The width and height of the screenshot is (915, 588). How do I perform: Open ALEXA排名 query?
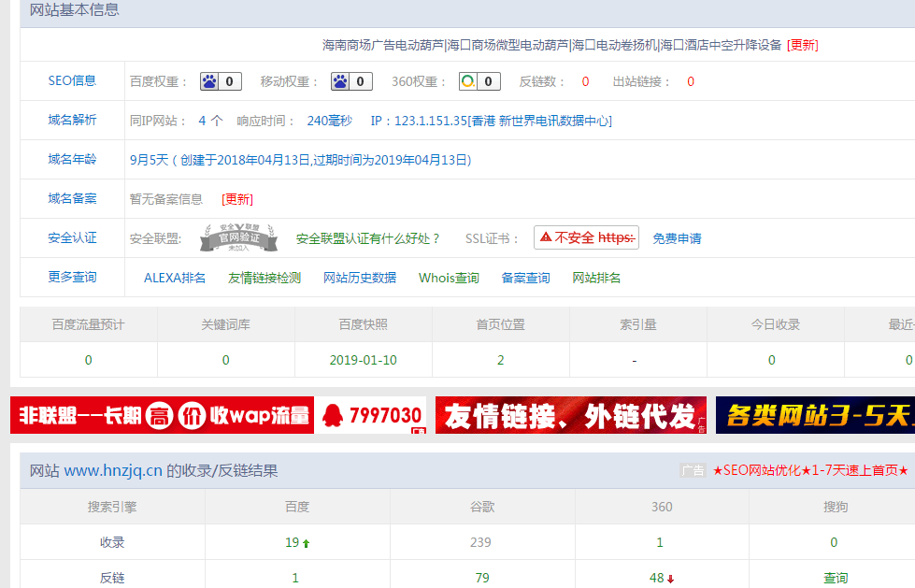175,278
